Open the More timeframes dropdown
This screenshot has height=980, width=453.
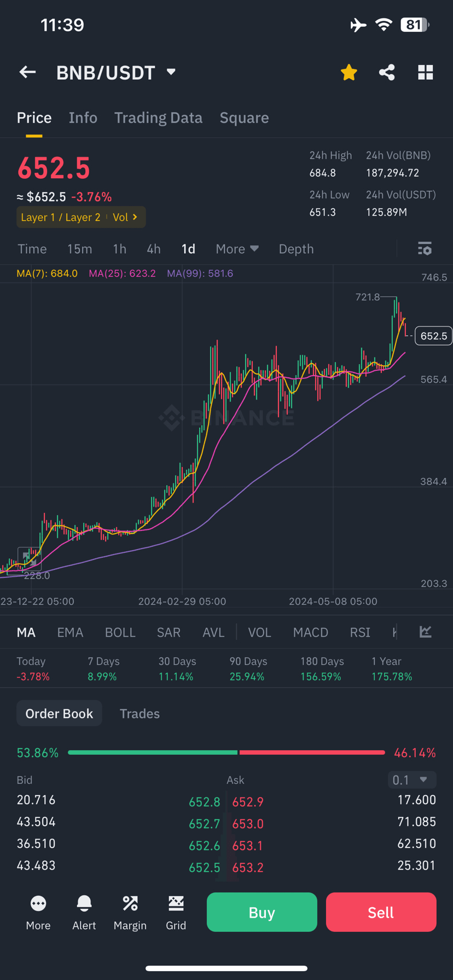(237, 249)
